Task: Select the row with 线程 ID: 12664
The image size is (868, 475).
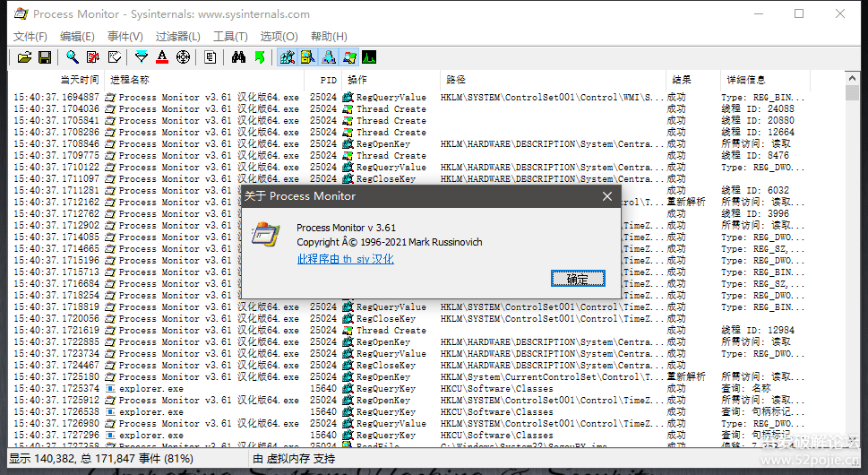Action: (409, 133)
